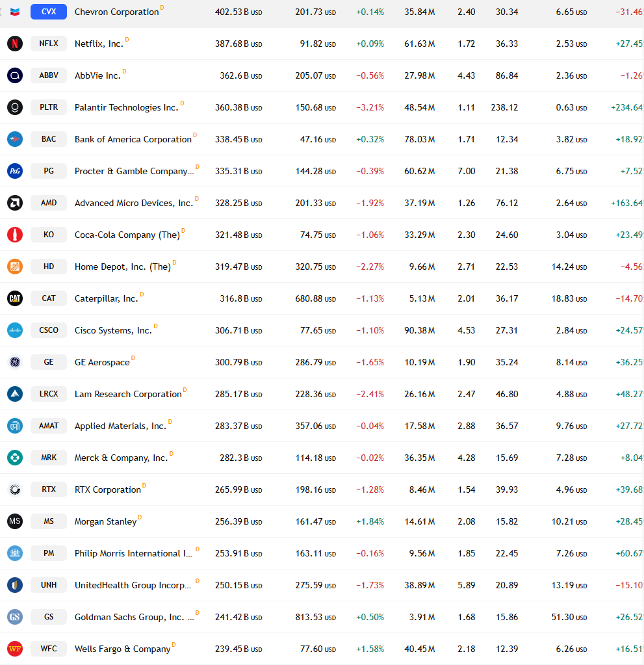This screenshot has height=665, width=644.
Task: Open the AbbVie Inc. link
Action: tap(97, 75)
